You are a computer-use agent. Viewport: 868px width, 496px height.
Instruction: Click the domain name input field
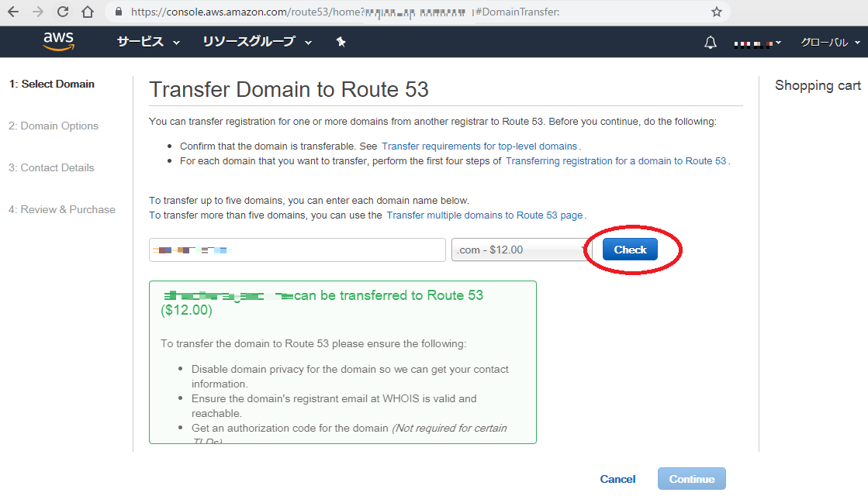297,250
